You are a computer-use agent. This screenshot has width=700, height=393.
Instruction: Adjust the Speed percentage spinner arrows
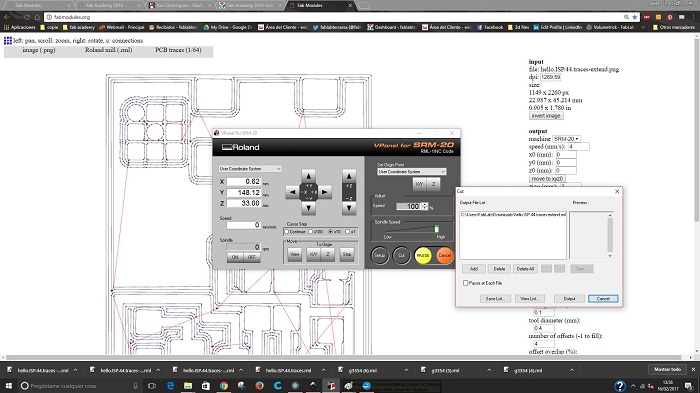[x=425, y=206]
